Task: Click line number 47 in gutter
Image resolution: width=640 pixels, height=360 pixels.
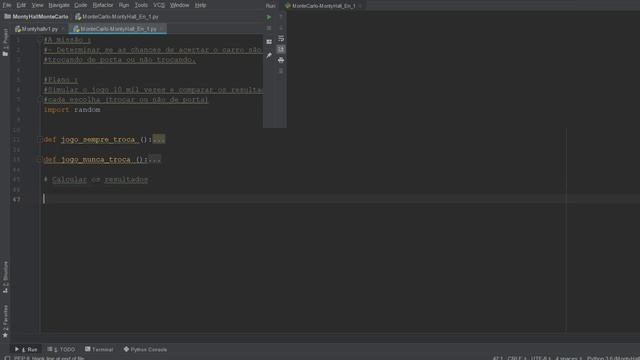Action: click(x=16, y=200)
